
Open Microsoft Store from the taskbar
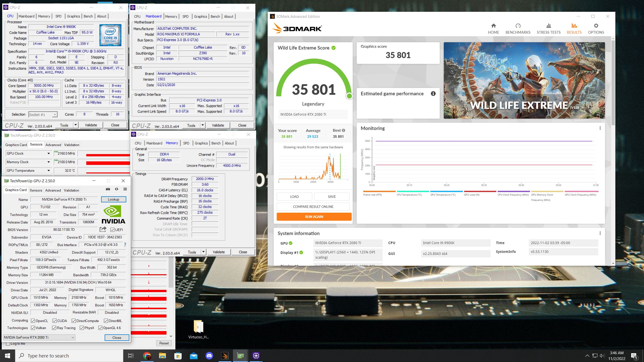click(x=178, y=355)
